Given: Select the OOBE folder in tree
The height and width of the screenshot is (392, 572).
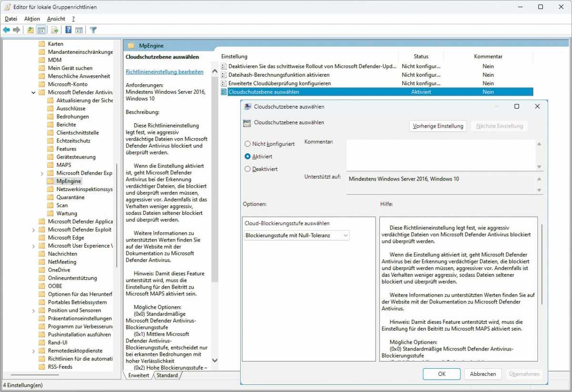Looking at the screenshot, I should 55,286.
